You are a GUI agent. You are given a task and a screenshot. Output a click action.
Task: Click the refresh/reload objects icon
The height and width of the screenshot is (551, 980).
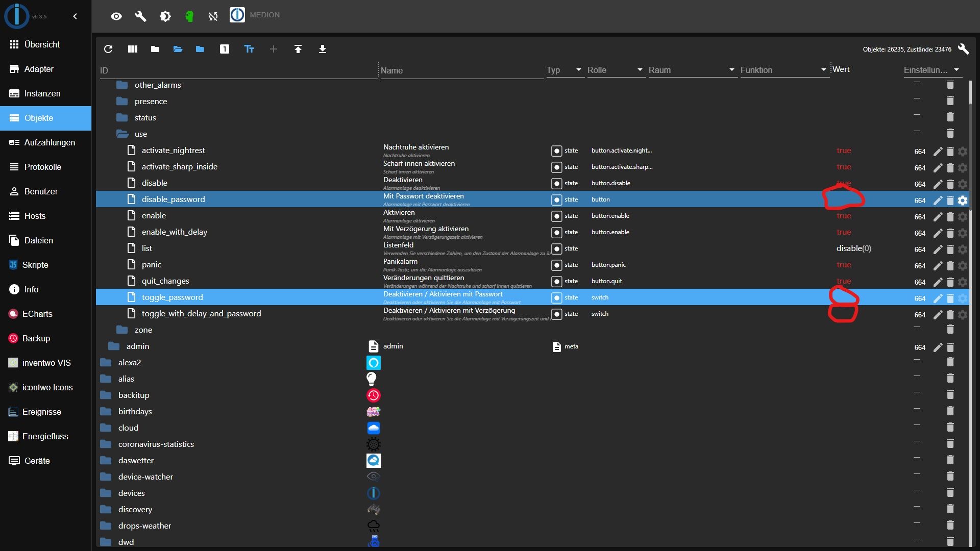(x=108, y=48)
